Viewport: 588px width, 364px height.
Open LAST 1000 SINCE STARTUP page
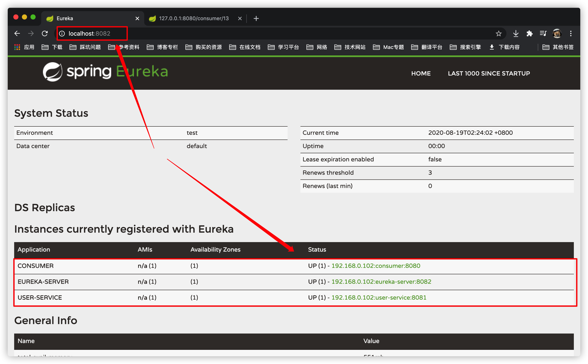pos(489,73)
